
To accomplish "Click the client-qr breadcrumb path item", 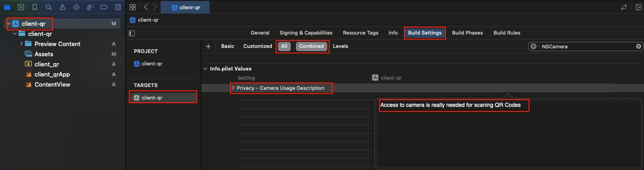I will pos(144,20).
